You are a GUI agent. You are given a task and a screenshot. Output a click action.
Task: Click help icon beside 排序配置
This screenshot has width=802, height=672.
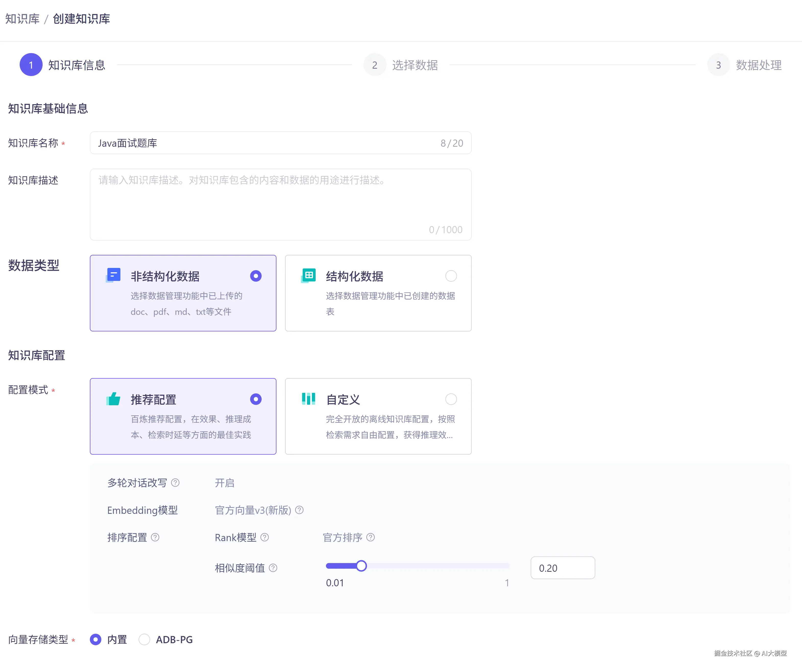(155, 537)
